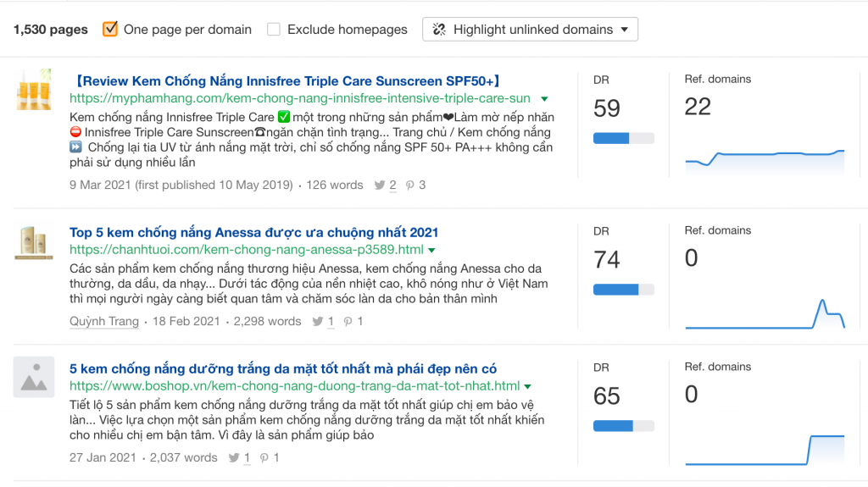868x487 pixels.
Task: Click the Twitter icon in the myphamhang result
Action: (379, 185)
